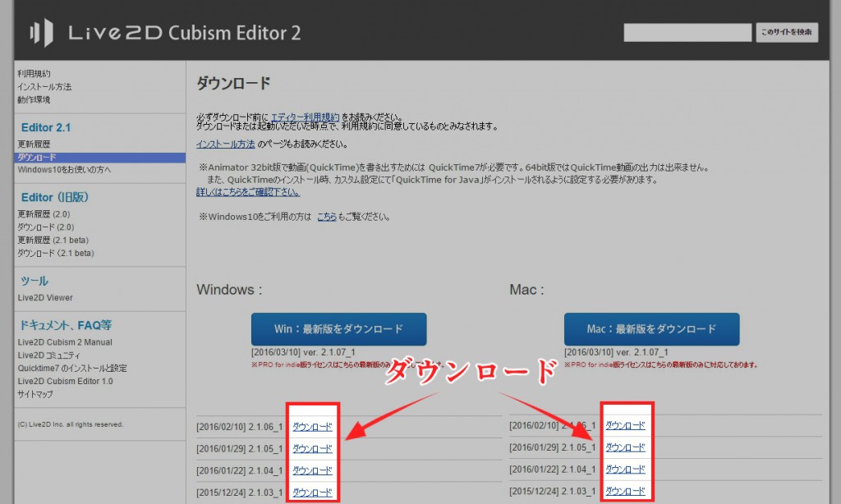Image resolution: width=841 pixels, height=504 pixels.
Task: Click 詳しくはこちらをご確認下さい link
Action: click(248, 191)
